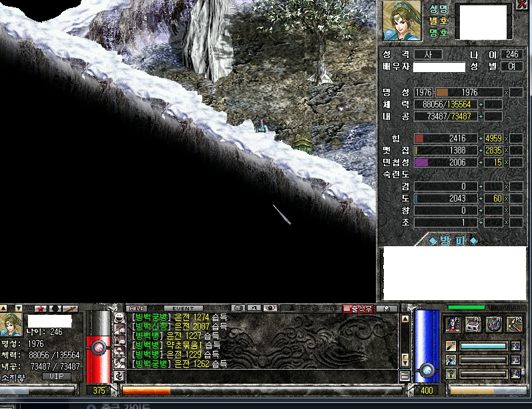This screenshot has height=409, width=532.
Task: Close the character info panel
Action: 523,4
